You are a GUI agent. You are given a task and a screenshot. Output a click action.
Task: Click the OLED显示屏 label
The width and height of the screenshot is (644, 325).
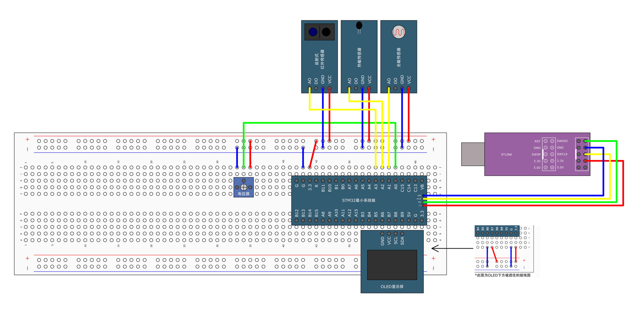(x=392, y=287)
